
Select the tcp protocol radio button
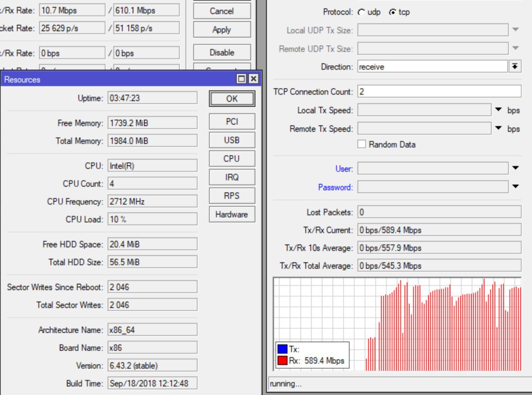point(392,12)
